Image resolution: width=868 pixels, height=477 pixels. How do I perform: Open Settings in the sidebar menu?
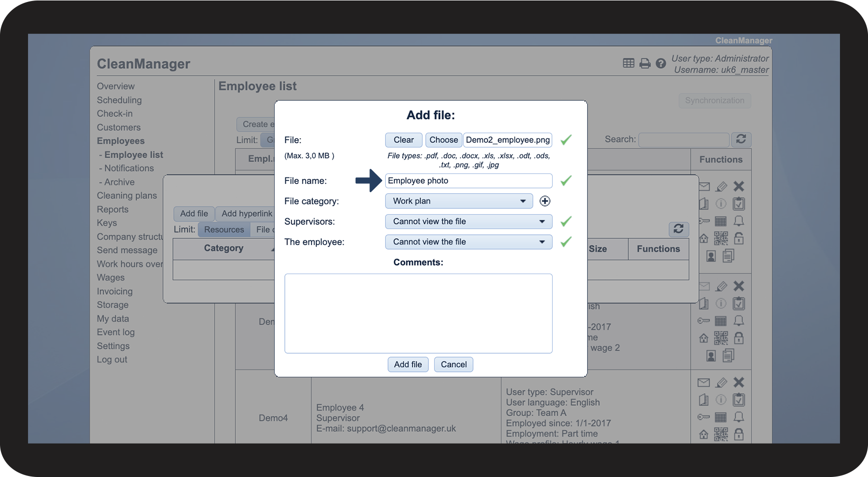pyautogui.click(x=113, y=346)
